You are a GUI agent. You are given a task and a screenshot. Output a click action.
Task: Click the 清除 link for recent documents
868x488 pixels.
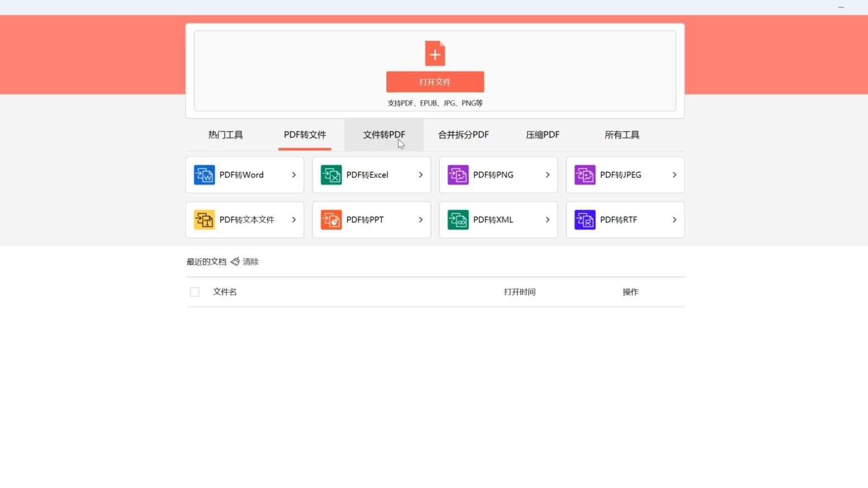coord(251,262)
